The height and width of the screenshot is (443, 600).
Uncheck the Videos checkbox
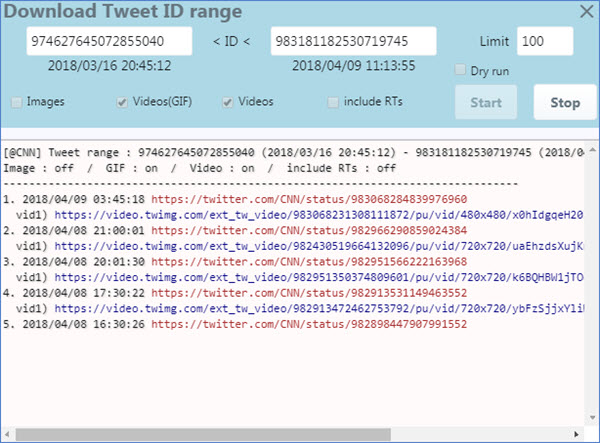pyautogui.click(x=228, y=102)
